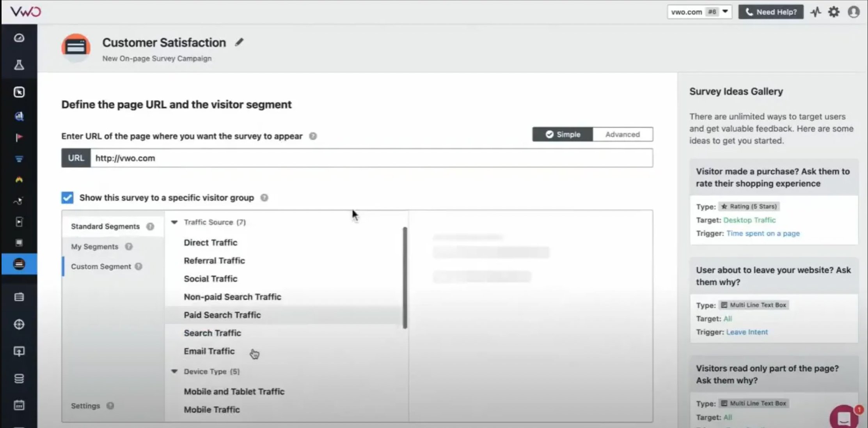Toggle the visitor group checkbox on
The width and height of the screenshot is (868, 428).
coord(67,198)
